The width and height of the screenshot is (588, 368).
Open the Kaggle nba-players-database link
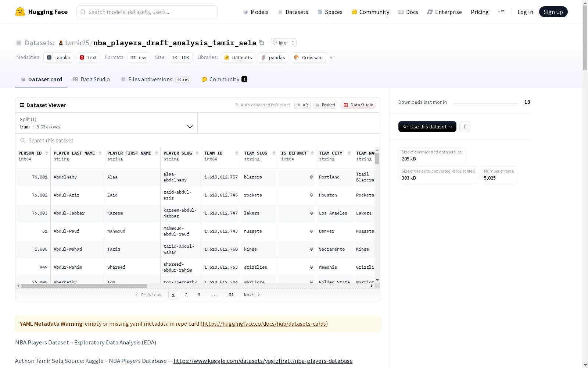(263, 361)
